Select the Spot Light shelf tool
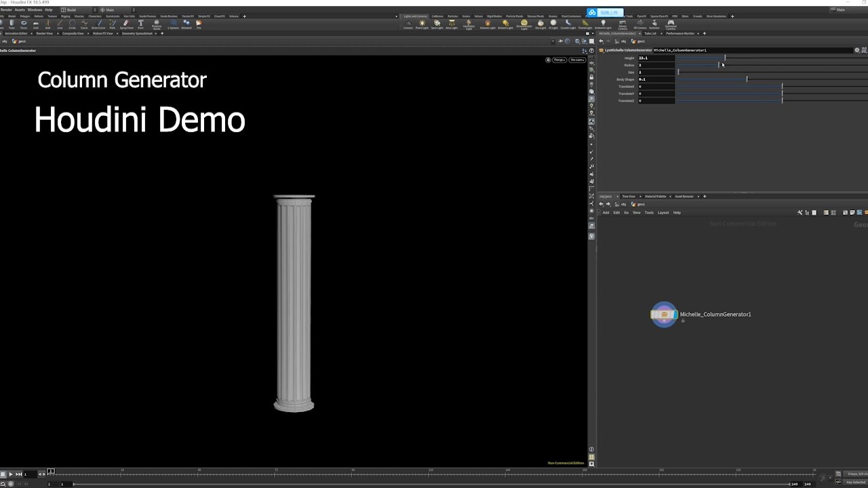The height and width of the screenshot is (488, 868). point(437,24)
